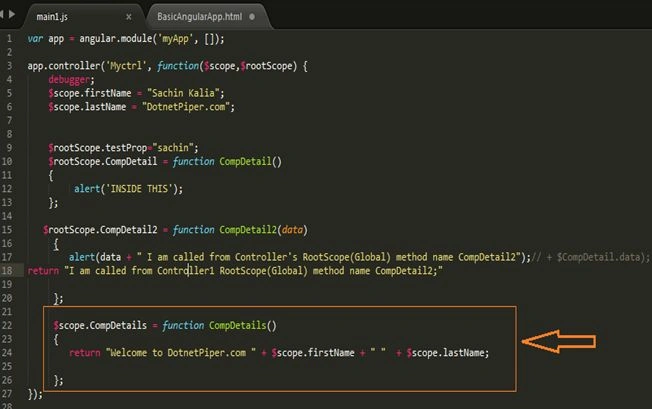Click the alert('INSIDE THIS') call
Viewport: 652px width, 409px height.
coord(128,189)
